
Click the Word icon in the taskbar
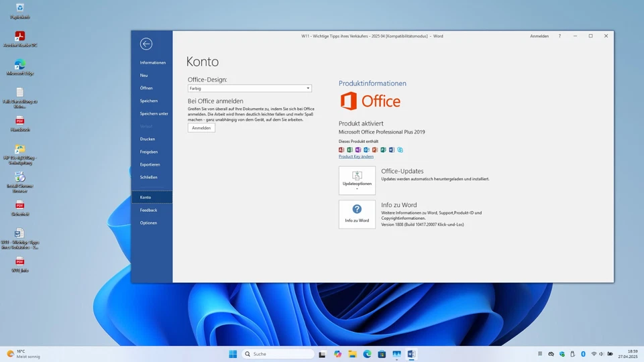click(x=411, y=354)
